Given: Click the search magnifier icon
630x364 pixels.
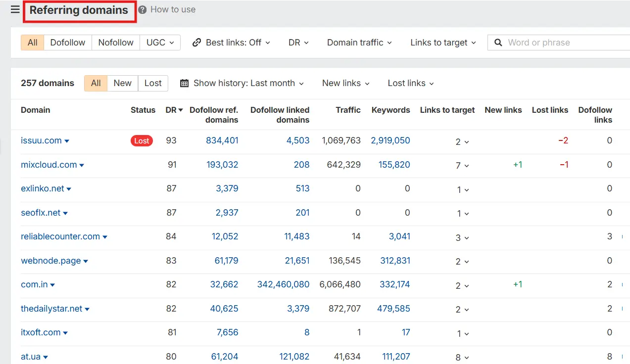Looking at the screenshot, I should click(498, 43).
